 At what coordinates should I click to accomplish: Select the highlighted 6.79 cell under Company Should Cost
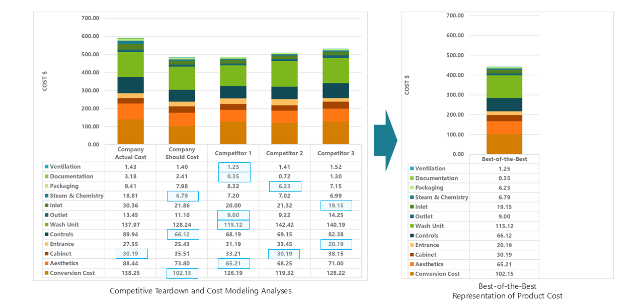click(182, 196)
